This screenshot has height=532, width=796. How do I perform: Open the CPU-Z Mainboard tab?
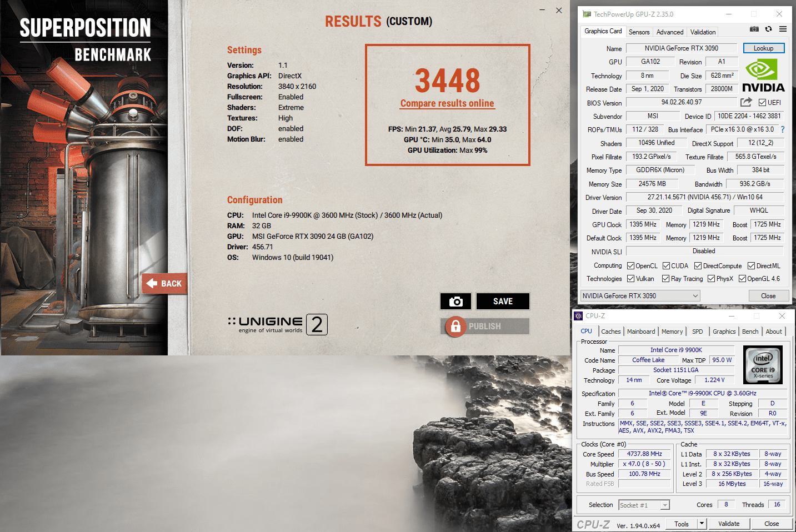tap(641, 332)
